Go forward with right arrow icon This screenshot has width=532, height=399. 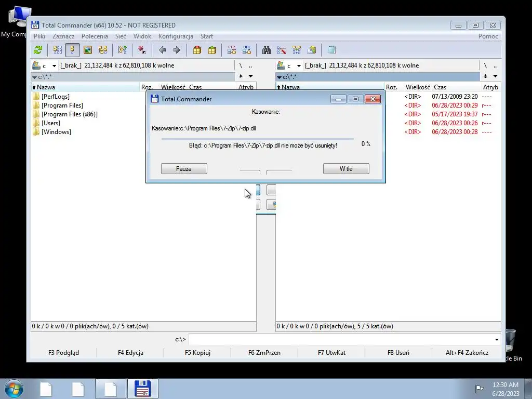coord(177,50)
